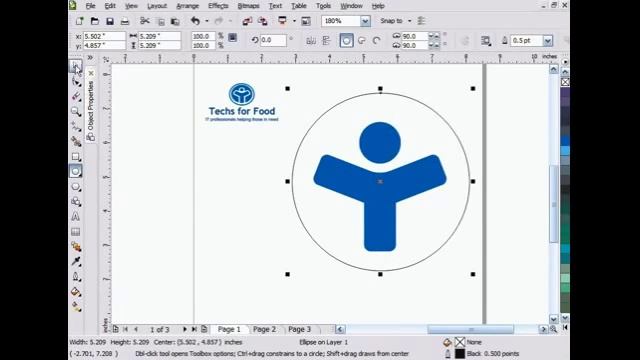Select the Freehand drawing tool

[x=76, y=127]
